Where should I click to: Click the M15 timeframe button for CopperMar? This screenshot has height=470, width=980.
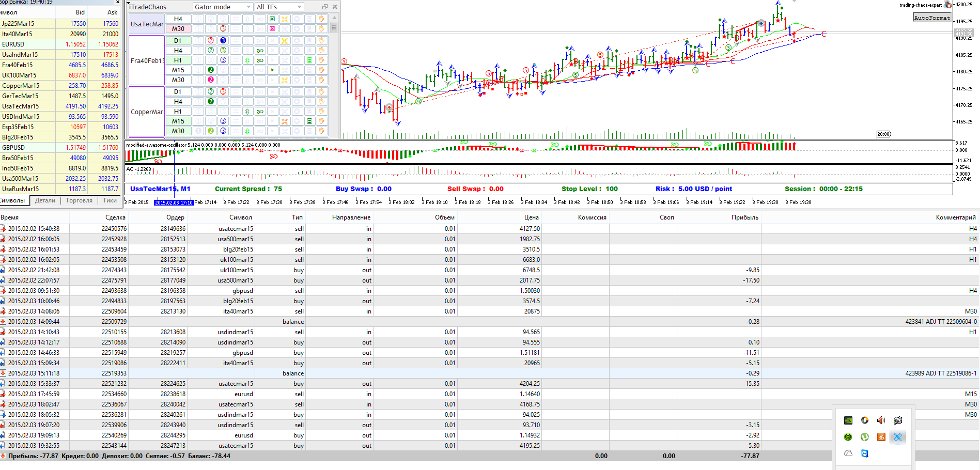click(x=178, y=121)
